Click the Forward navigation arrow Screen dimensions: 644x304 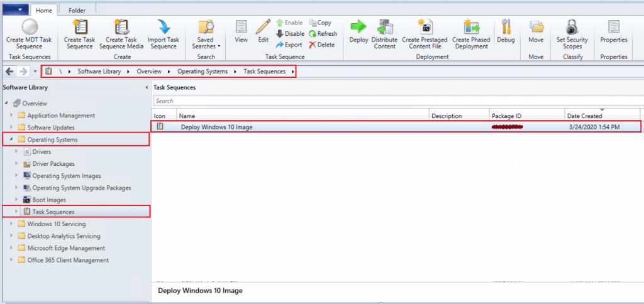(23, 72)
